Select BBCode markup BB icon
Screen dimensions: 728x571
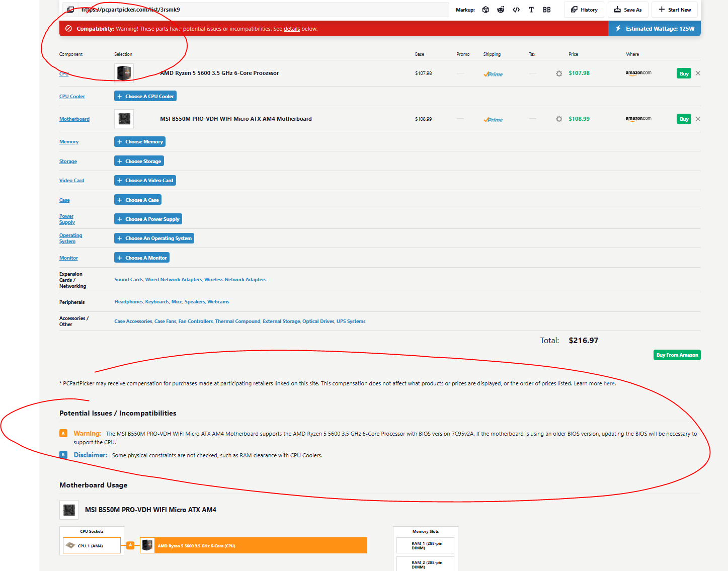coord(547,10)
